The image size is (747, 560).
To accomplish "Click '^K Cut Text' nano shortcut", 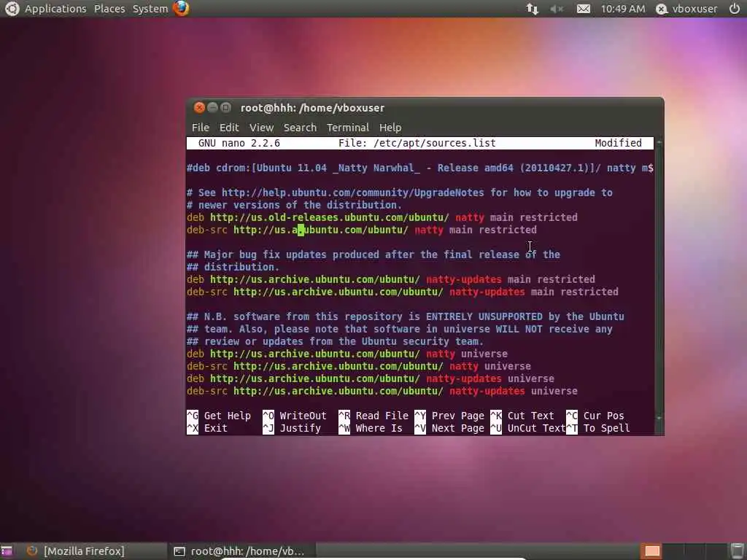I will click(x=522, y=416).
